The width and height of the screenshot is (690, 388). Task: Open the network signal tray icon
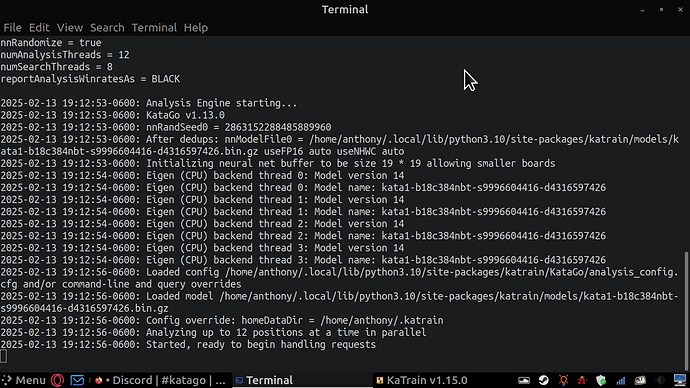click(620, 380)
